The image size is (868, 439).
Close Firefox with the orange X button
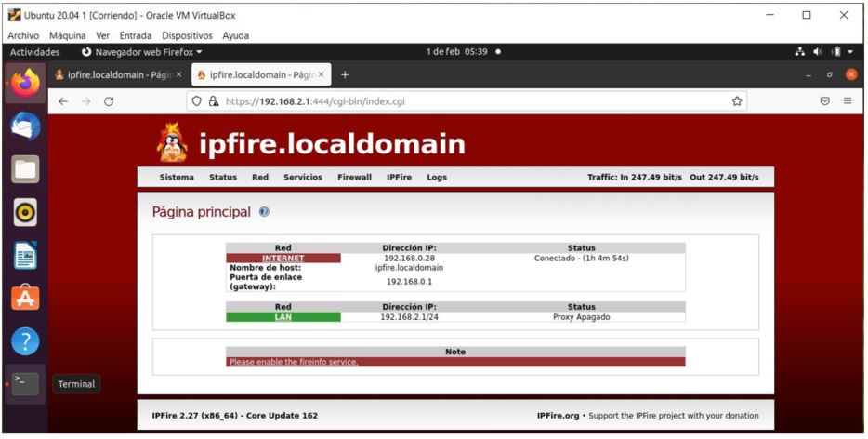click(851, 74)
